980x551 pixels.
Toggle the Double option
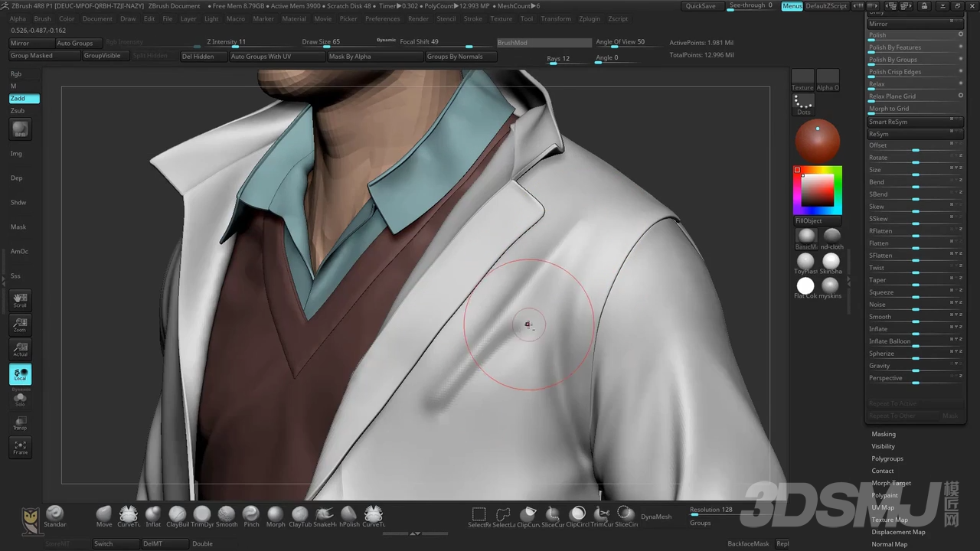203,543
